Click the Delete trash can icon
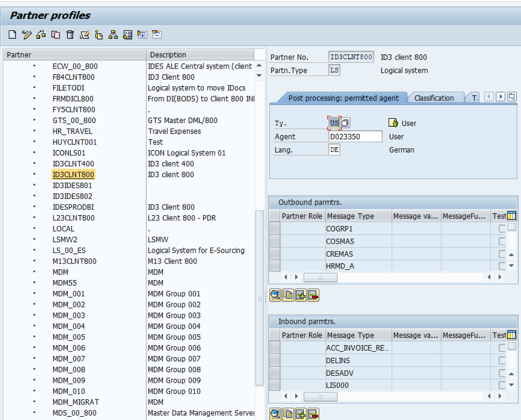This screenshot has height=420, width=521. pos(70,35)
